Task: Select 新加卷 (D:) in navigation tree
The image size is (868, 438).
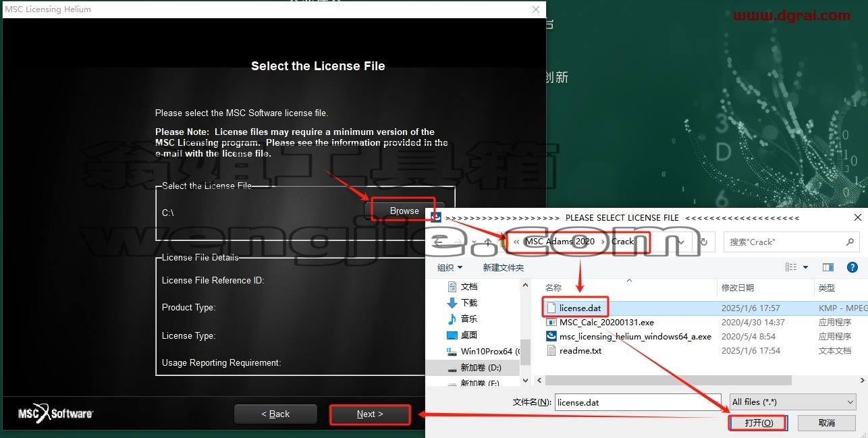Action: [x=481, y=368]
